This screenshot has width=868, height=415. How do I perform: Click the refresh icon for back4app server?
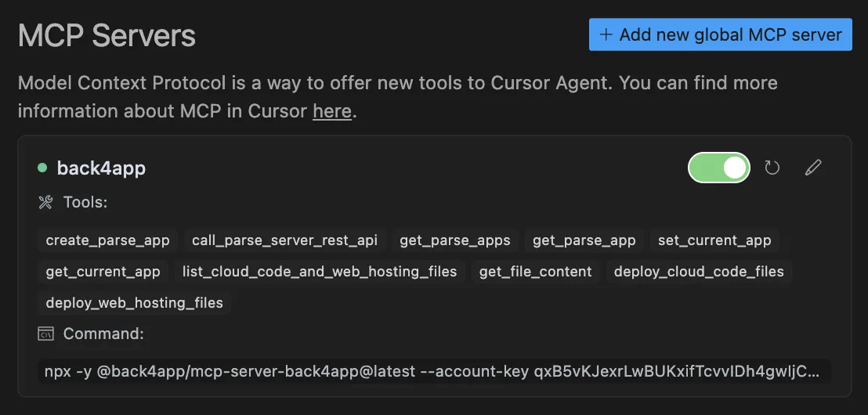point(772,168)
